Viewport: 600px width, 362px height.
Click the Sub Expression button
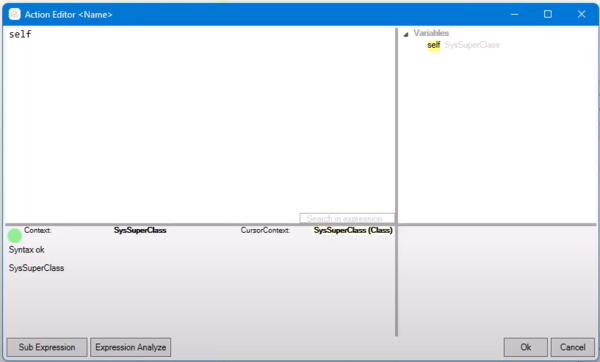(x=47, y=347)
